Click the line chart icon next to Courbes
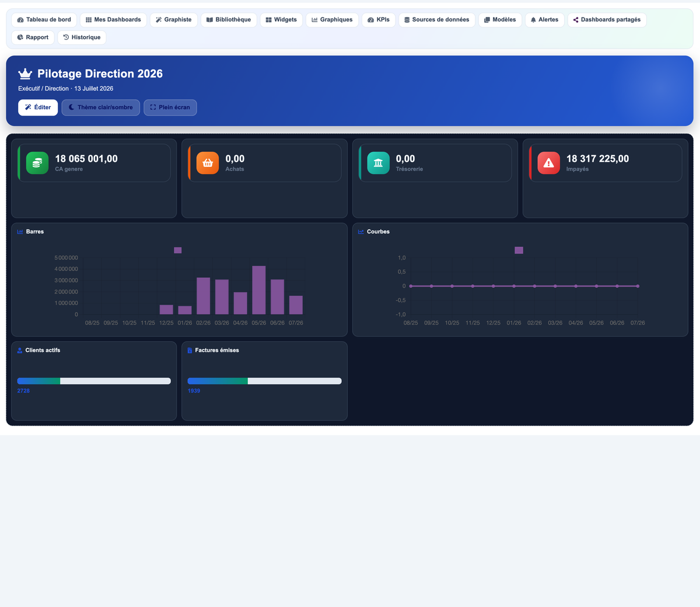Image resolution: width=700 pixels, height=607 pixels. pyautogui.click(x=360, y=232)
